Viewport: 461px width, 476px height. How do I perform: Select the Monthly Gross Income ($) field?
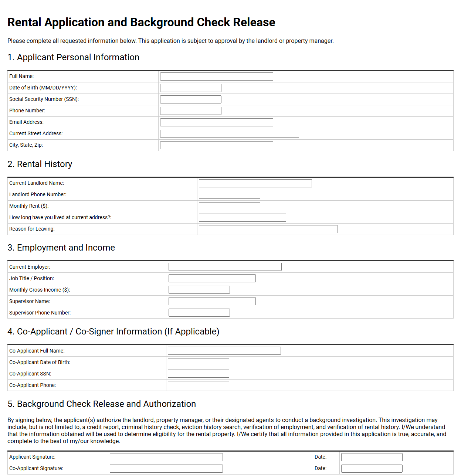tap(199, 290)
